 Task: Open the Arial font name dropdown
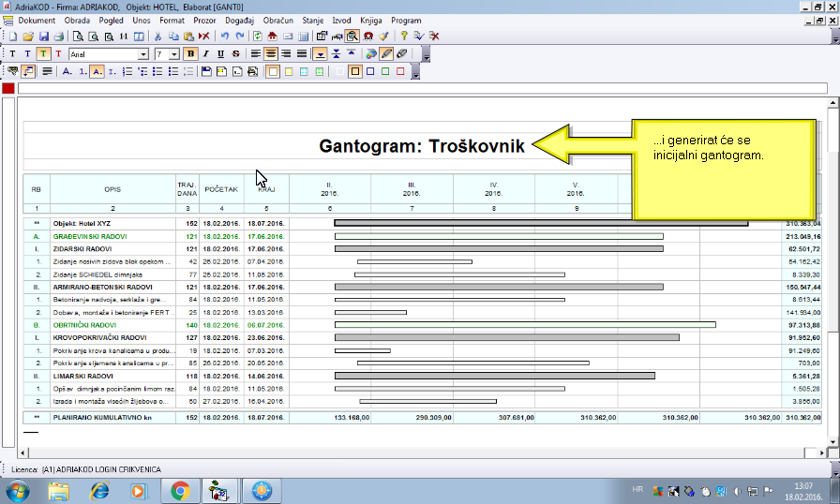pyautogui.click(x=143, y=54)
